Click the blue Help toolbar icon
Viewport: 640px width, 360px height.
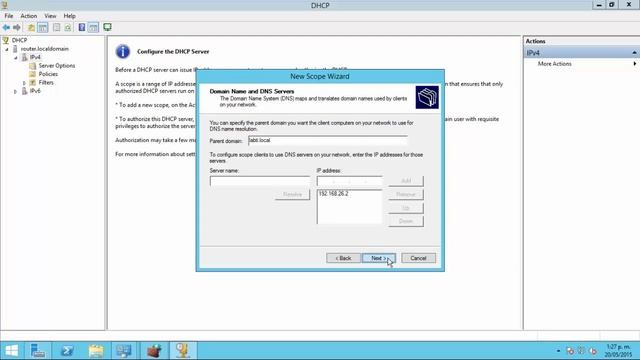pyautogui.click(x=82, y=27)
